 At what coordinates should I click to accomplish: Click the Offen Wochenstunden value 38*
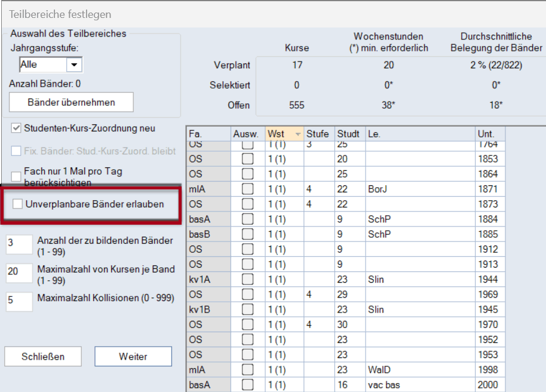389,105
